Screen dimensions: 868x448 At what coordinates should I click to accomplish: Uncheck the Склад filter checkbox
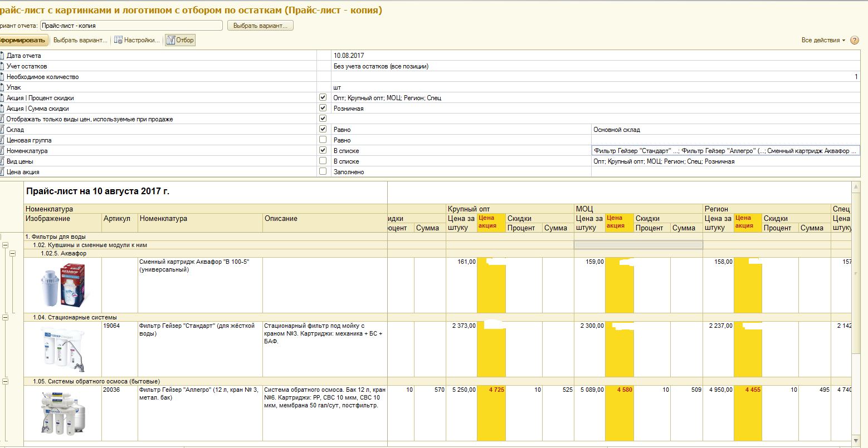323,129
